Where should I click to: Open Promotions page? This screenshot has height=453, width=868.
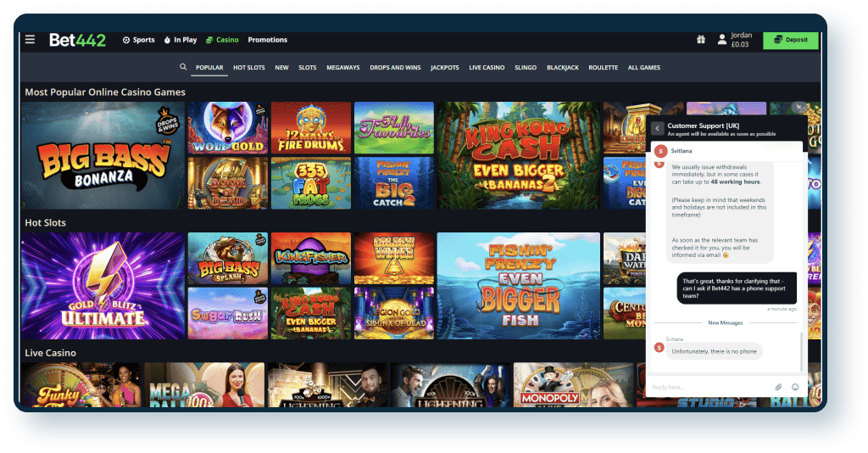[267, 40]
